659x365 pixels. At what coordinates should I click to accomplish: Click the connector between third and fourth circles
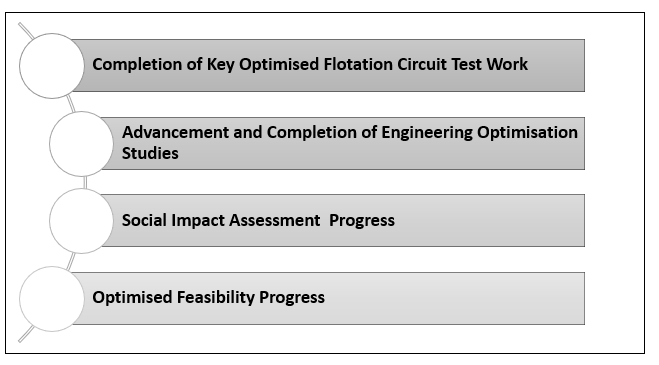[71, 261]
